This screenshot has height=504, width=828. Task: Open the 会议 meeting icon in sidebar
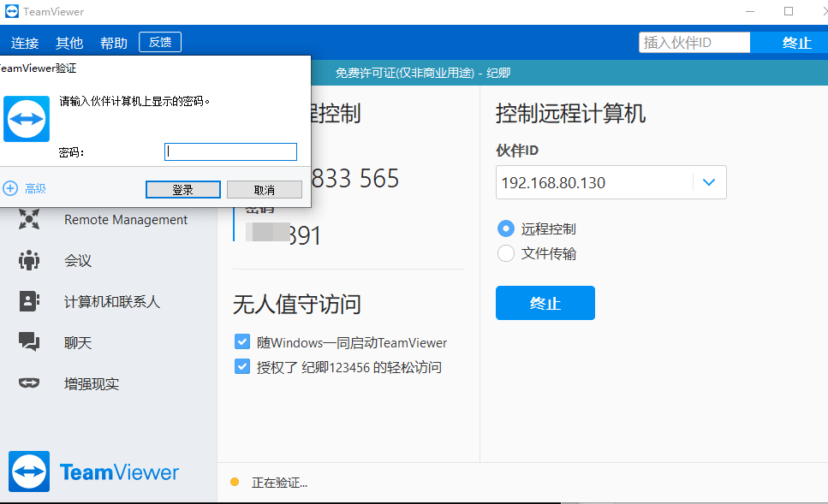pyautogui.click(x=29, y=260)
